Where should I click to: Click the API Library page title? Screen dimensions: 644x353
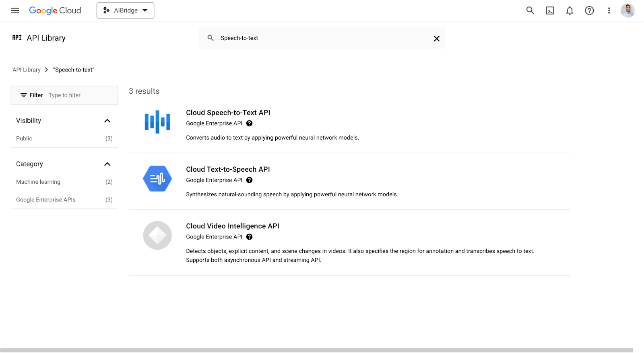coord(46,38)
